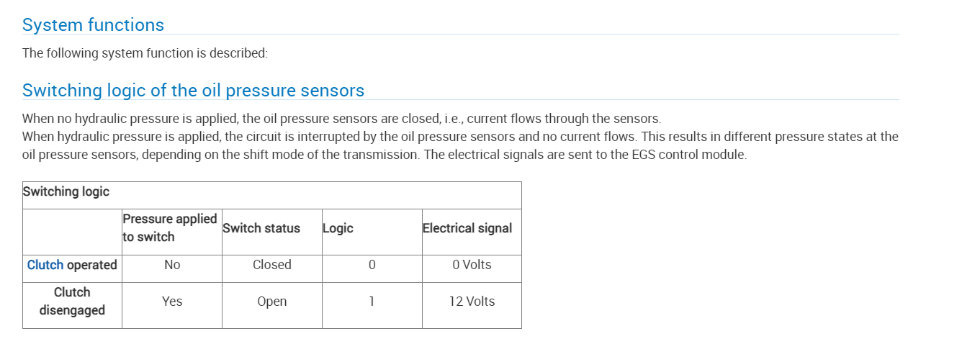Click the 'following system function is described' line
This screenshot has height=349, width=980.
pos(145,53)
